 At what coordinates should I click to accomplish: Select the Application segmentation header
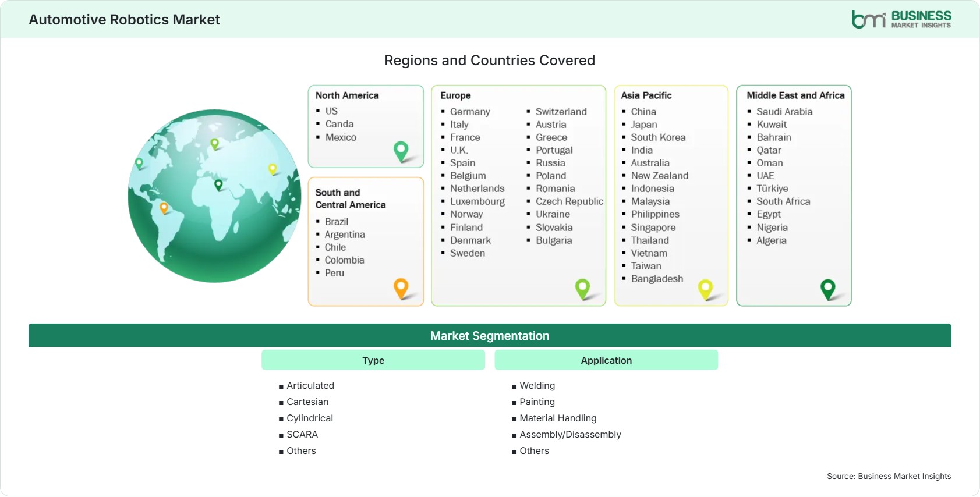[606, 360]
